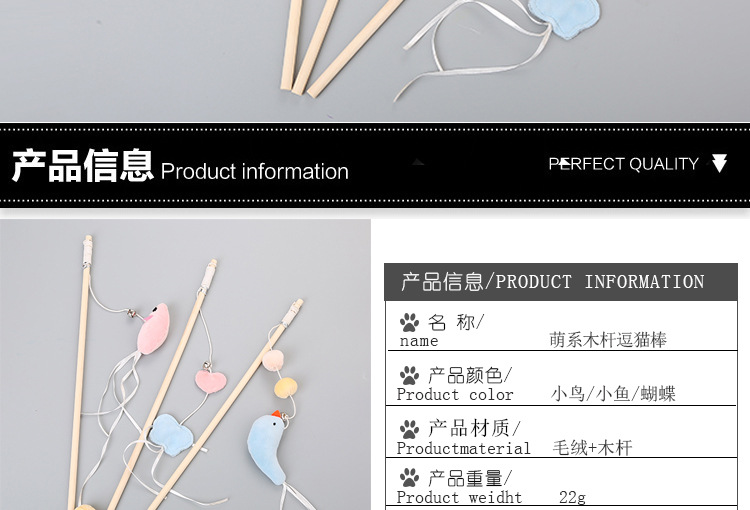Click the PERFECT QUALITY label
Viewport: 750px width, 510px height.
623,164
